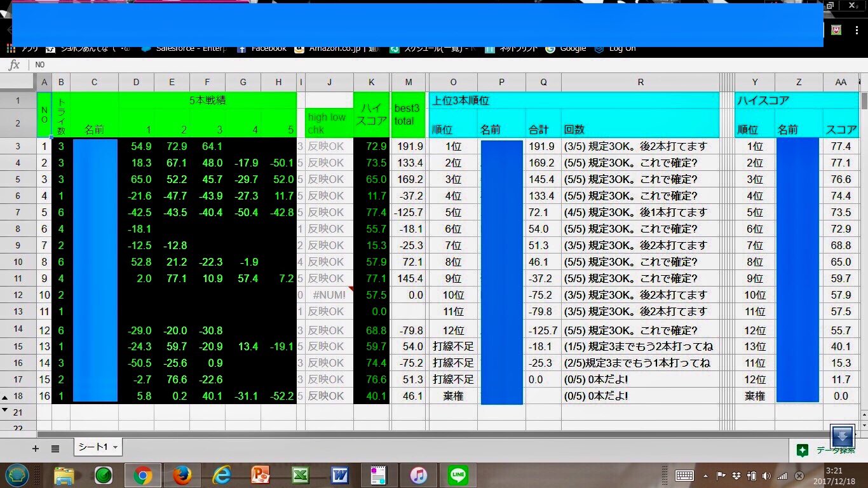Viewport: 868px width, 488px height.
Task: Expand hidden rows below at row 21
Action: pos(5,410)
